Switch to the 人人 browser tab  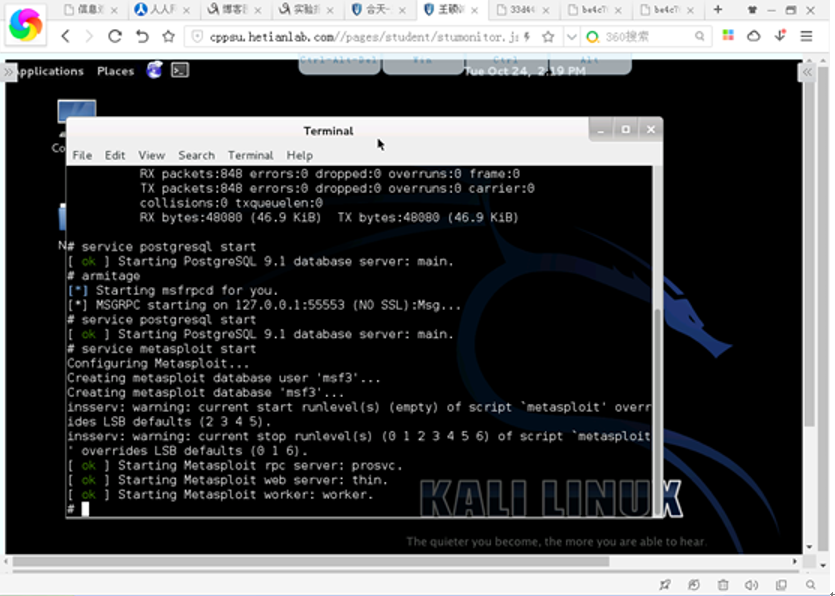pos(163,10)
